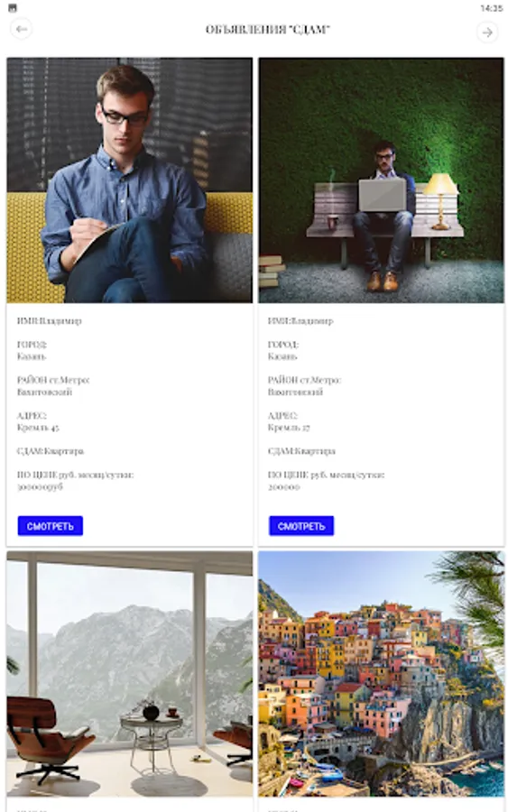Tap the address Кремль 45 in the first card

(x=38, y=428)
